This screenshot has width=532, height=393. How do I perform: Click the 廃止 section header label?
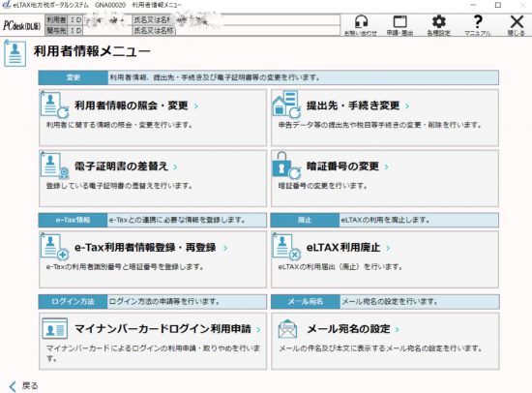pos(305,220)
